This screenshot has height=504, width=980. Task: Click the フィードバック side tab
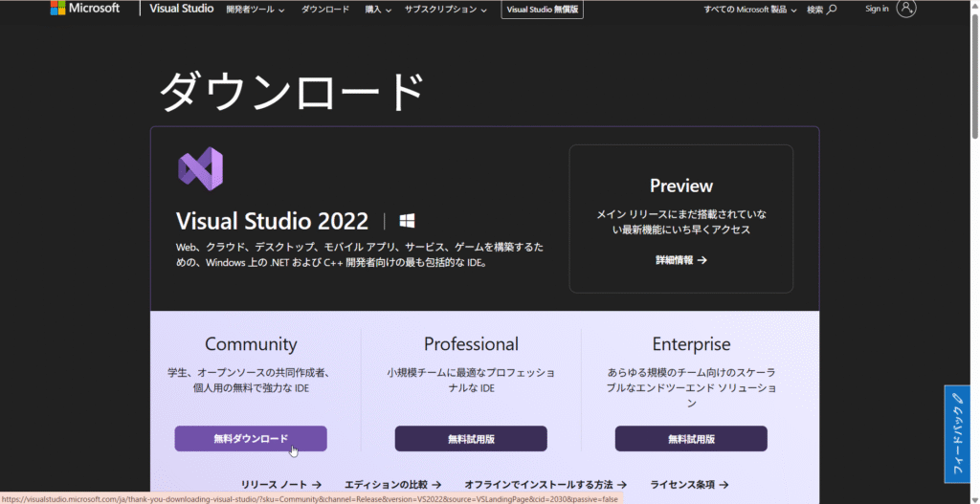click(957, 433)
